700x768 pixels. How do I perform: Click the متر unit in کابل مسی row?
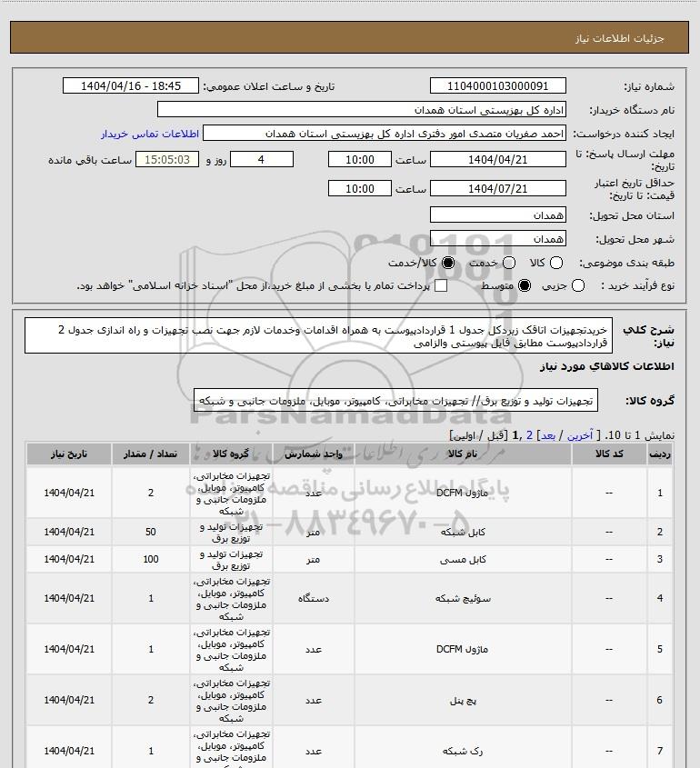313,559
